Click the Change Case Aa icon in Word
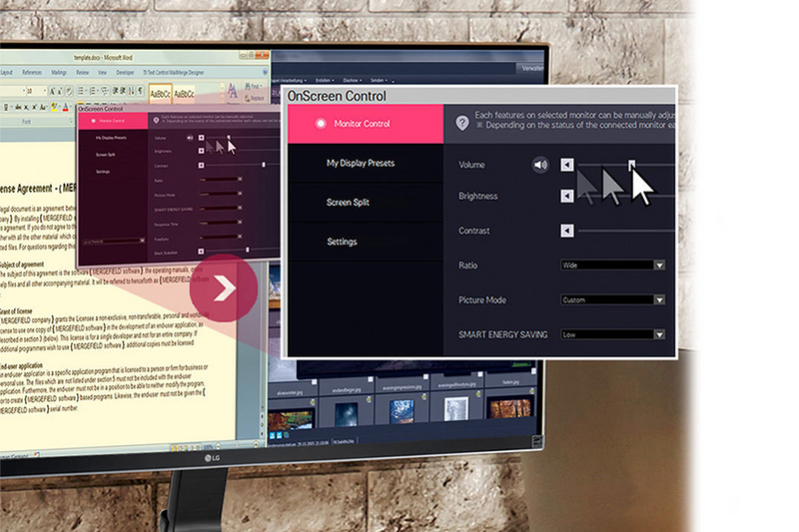The height and width of the screenshot is (532, 799). pos(43,107)
